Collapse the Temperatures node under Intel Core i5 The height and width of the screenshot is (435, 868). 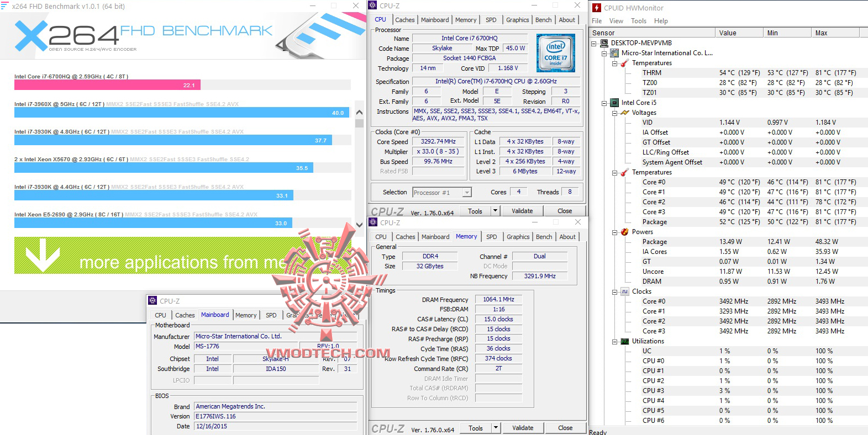(615, 172)
